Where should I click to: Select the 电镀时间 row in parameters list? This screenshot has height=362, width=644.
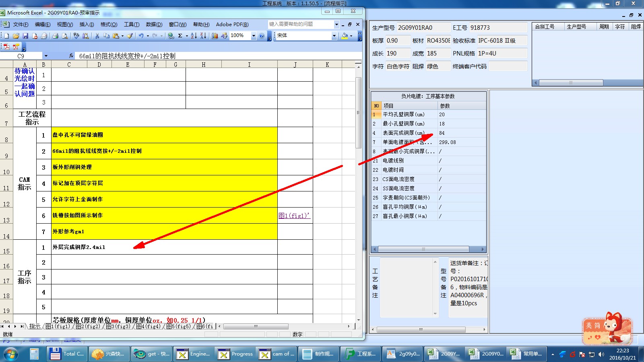[x=428, y=170]
